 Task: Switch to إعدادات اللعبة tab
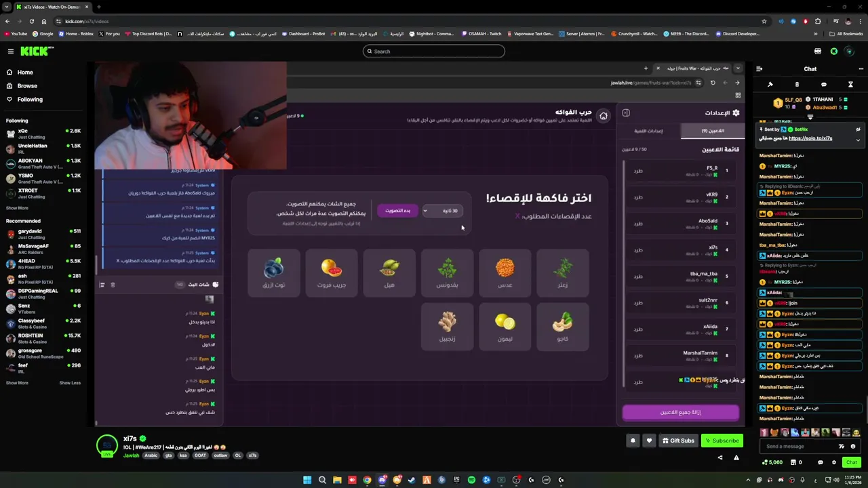(648, 131)
